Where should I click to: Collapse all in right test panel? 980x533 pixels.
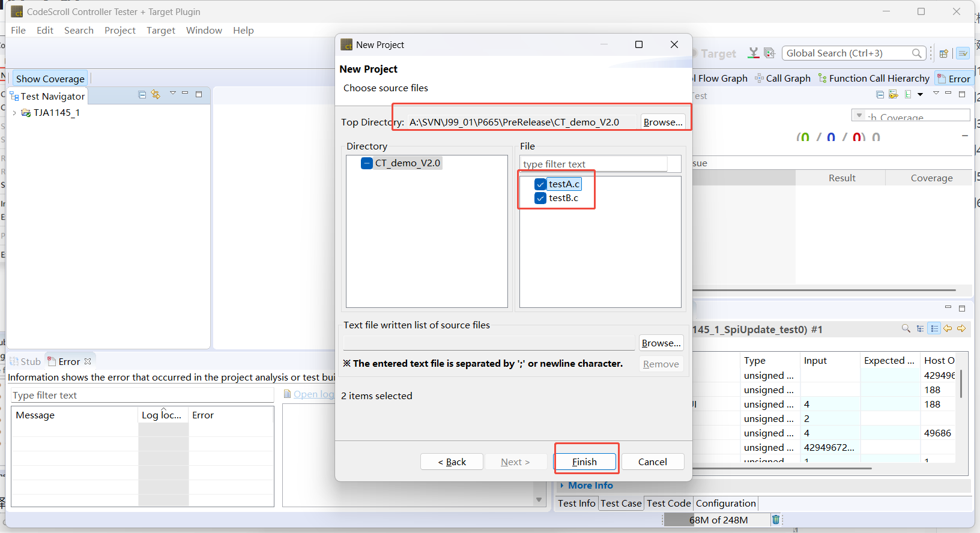tap(880, 95)
